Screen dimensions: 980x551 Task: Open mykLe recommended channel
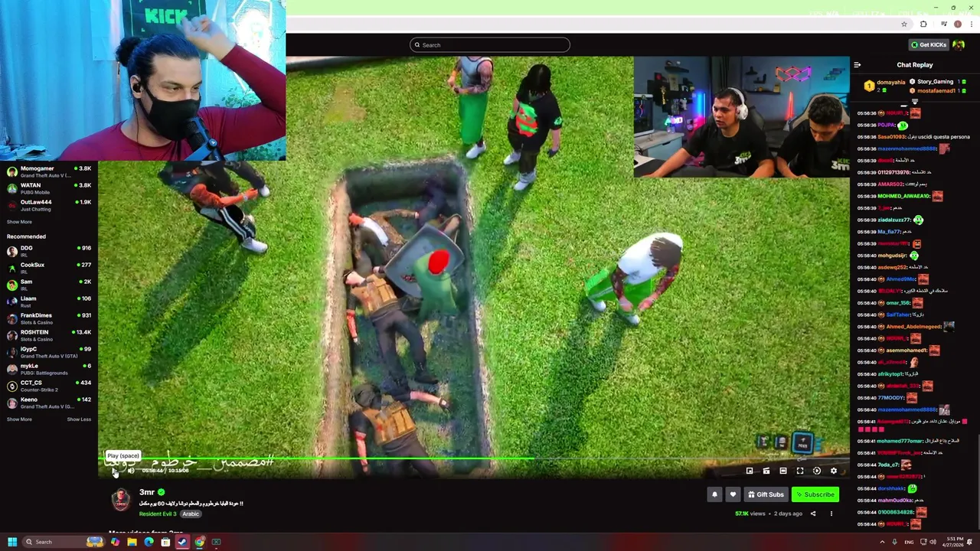[49, 369]
